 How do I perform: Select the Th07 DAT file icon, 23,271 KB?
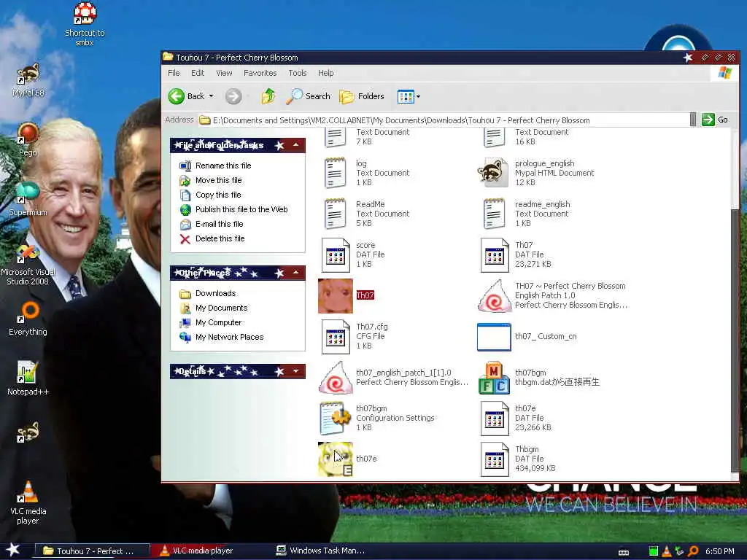pos(495,254)
